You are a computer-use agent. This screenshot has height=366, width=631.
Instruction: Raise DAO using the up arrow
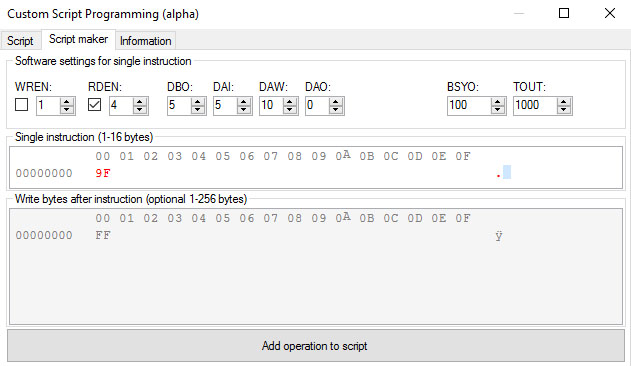336,101
